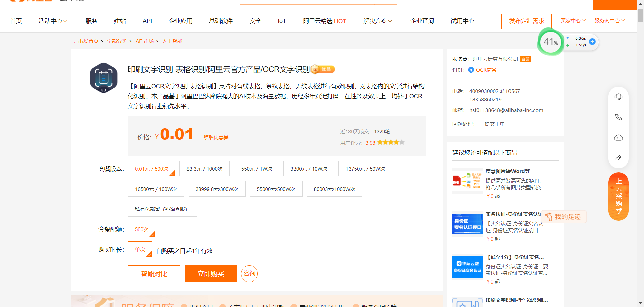
Task: Click the 自营 badge next to provider
Action: point(525,59)
